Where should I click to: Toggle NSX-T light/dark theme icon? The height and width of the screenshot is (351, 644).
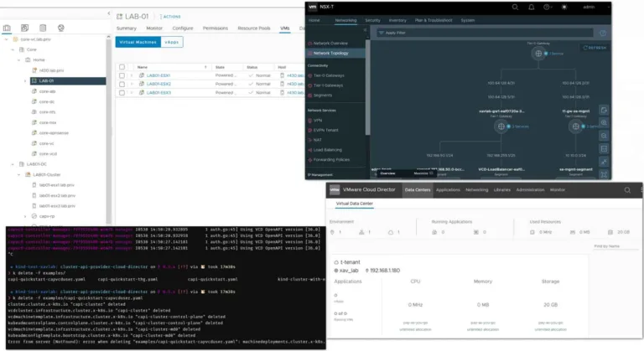[564, 7]
